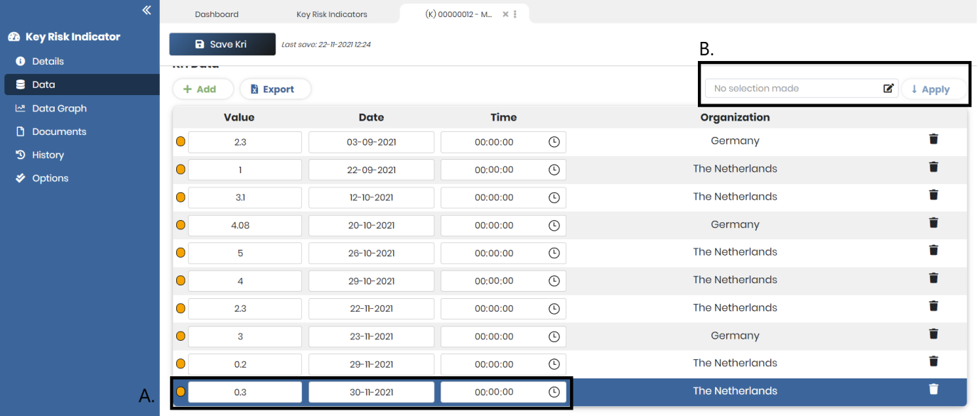Edit the value field containing 2.3 dated 03-09-2021
980x416 pixels.
244,142
